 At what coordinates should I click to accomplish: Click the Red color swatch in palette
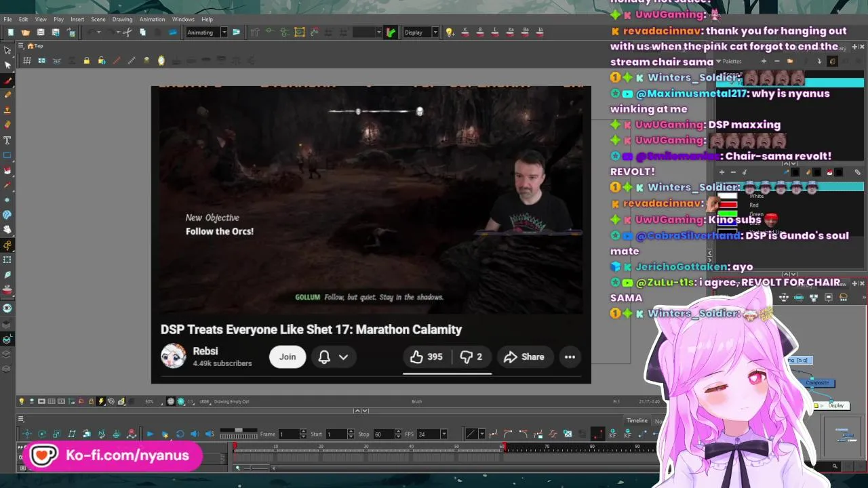coord(728,205)
